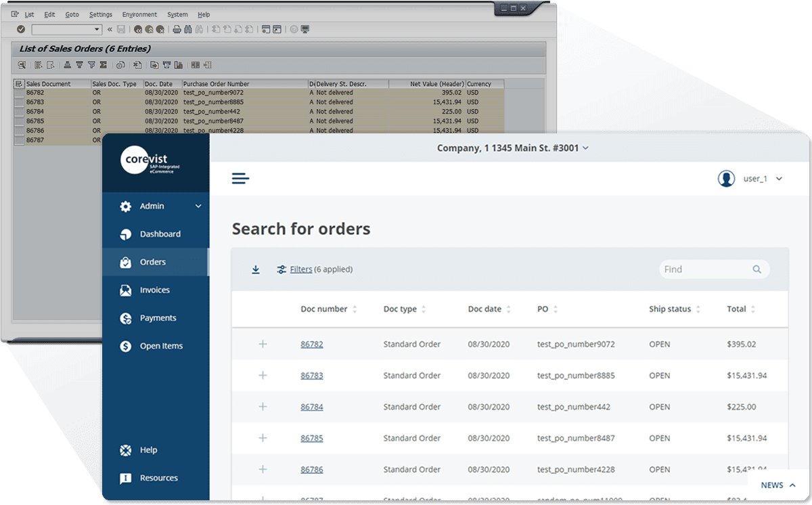
Task: Click the Print icon in SAP standard toolbar
Action: [177, 30]
